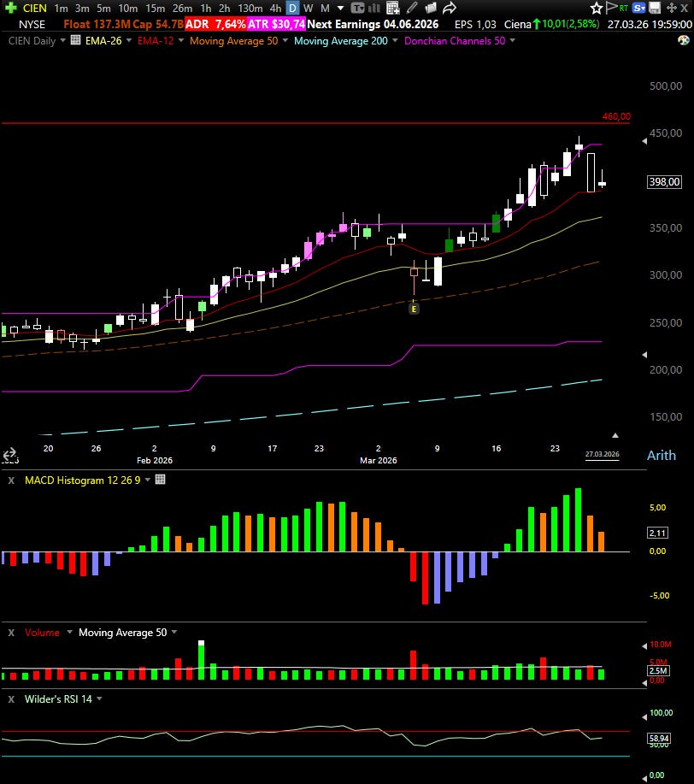Remove the Wilder's RSI panel with X

(x=11, y=699)
